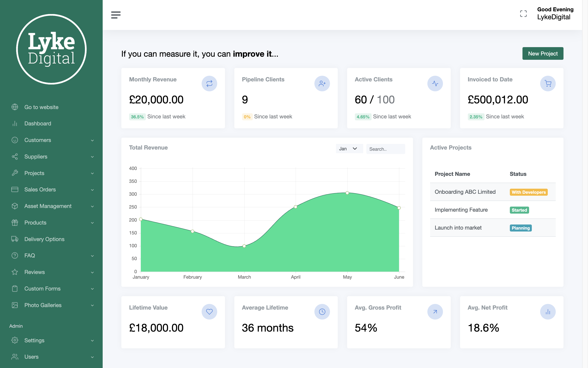Click the Average Lifetime clock icon
This screenshot has width=588, height=368.
click(322, 312)
